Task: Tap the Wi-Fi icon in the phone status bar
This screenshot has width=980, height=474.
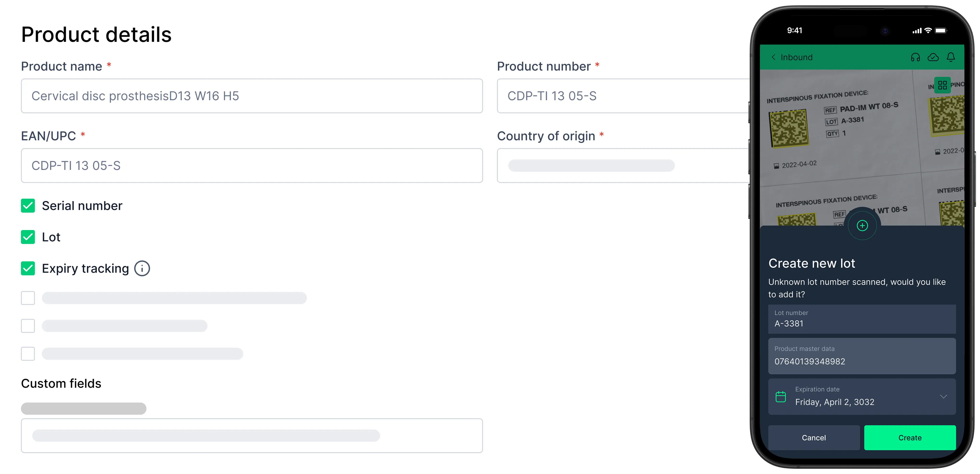Action: coord(928,30)
